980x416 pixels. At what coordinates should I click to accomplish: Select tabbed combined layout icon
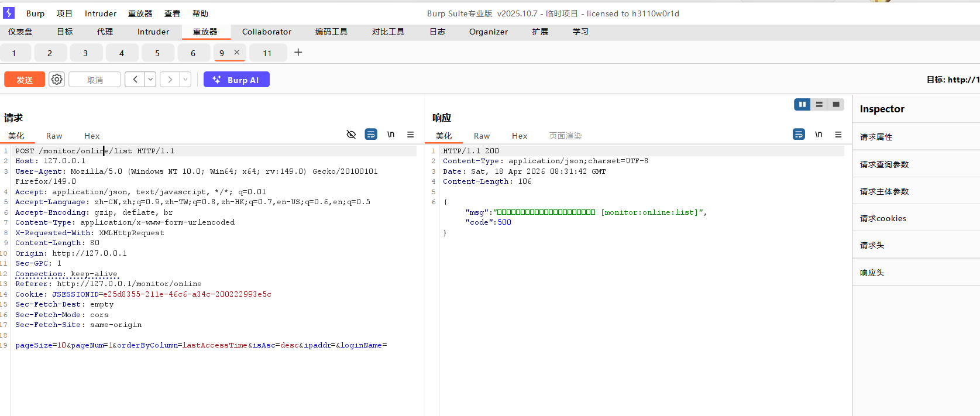coord(836,104)
